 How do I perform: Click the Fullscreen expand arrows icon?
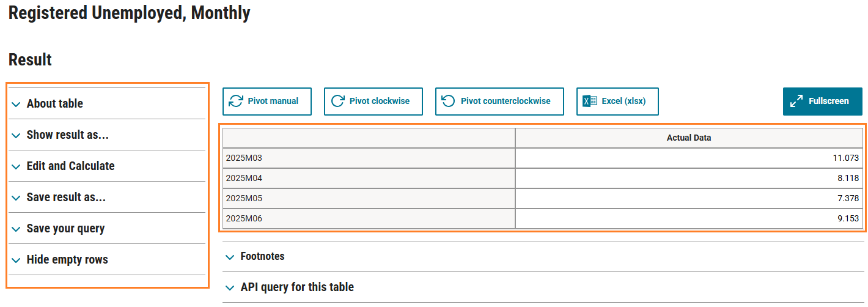[x=796, y=102]
